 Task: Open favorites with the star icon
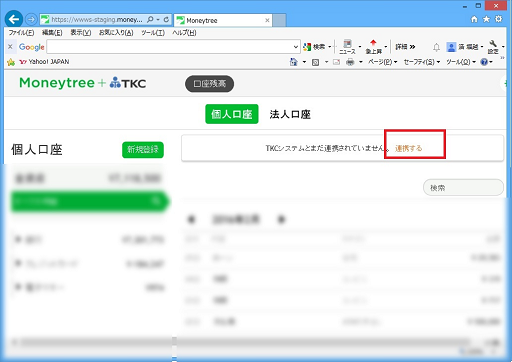coord(486,19)
